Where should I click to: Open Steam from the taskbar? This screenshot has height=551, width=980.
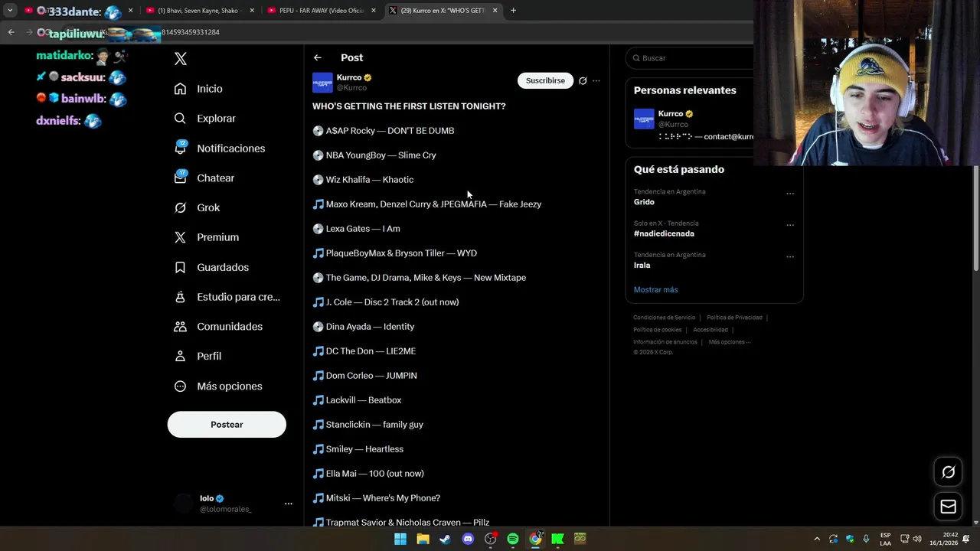click(445, 539)
